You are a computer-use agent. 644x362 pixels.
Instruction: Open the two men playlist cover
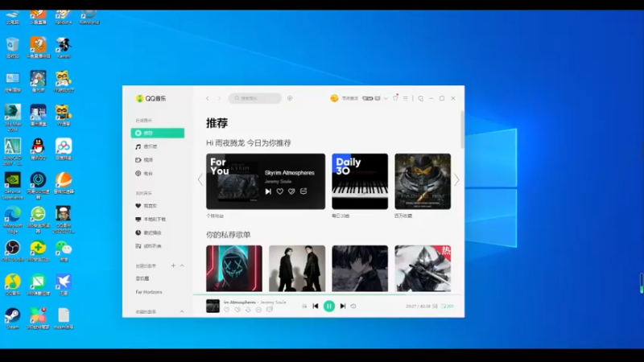(297, 269)
